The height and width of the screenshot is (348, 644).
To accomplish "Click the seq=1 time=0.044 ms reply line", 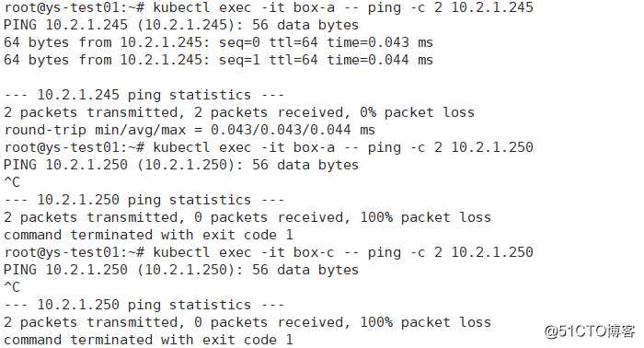I will click(x=219, y=60).
